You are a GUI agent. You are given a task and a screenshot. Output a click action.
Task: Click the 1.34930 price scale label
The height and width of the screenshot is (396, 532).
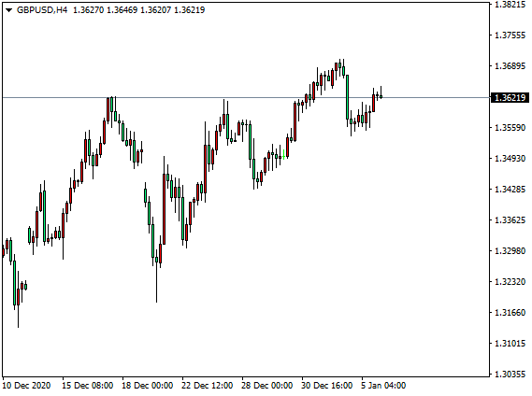(x=510, y=159)
